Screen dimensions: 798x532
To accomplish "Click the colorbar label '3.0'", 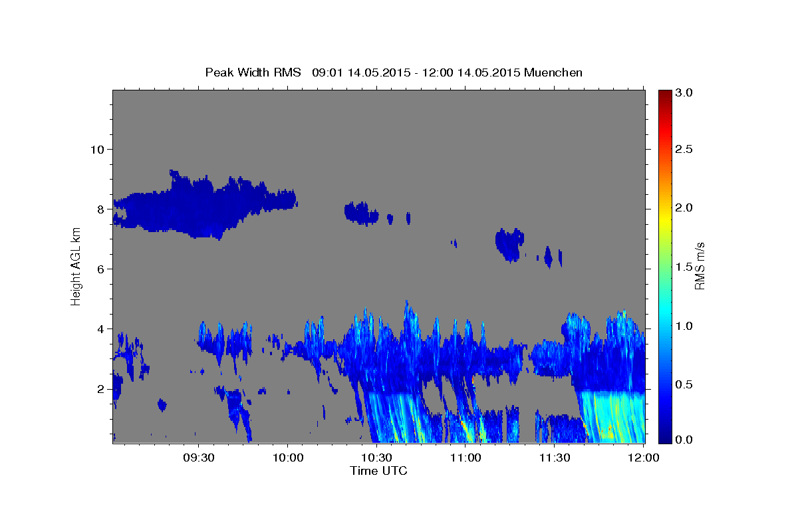I will pyautogui.click(x=685, y=92).
